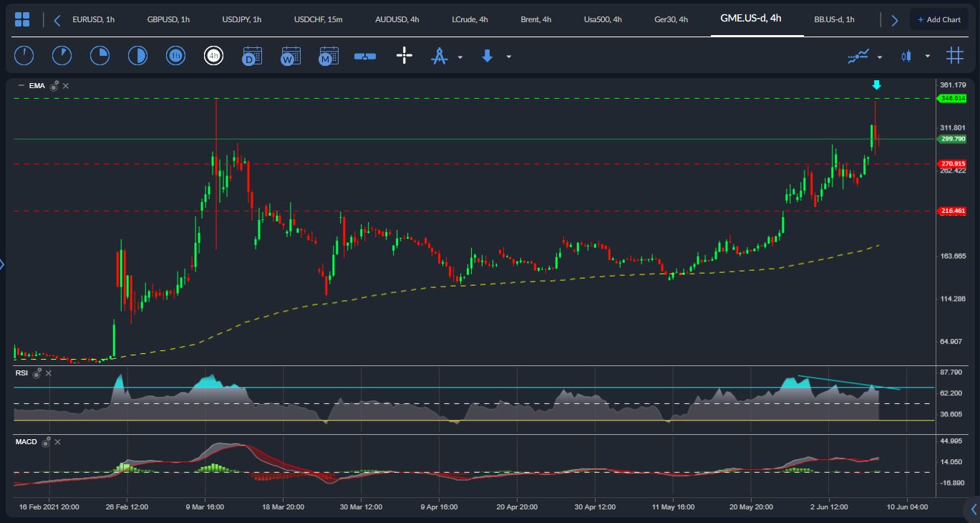
Task: Switch to the EURUSD, 1h tab
Action: (93, 19)
